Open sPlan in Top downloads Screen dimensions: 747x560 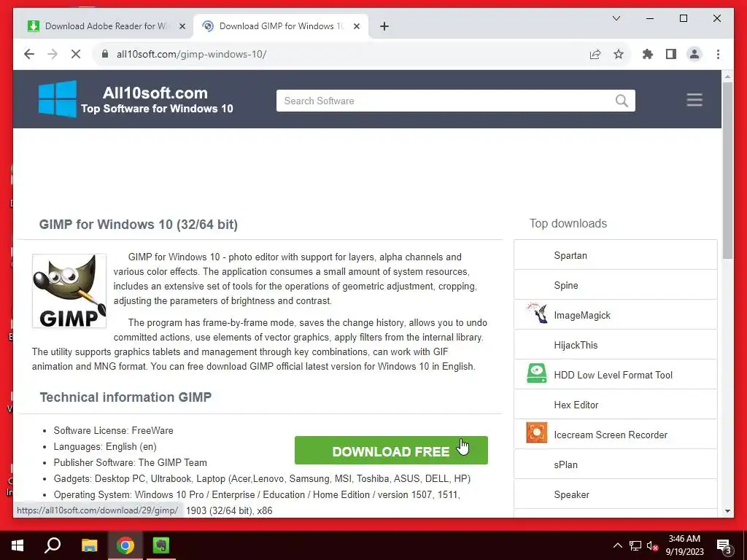(x=565, y=464)
